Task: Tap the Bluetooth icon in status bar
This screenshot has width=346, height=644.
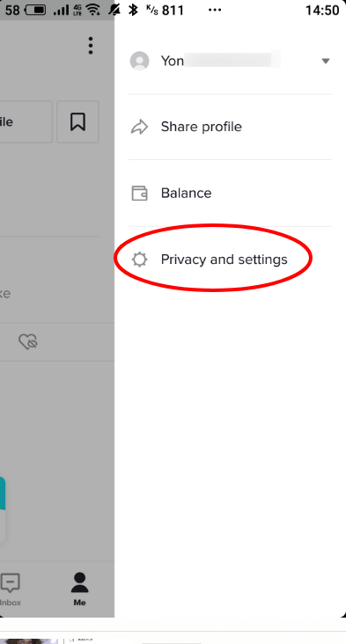Action: coord(133,10)
